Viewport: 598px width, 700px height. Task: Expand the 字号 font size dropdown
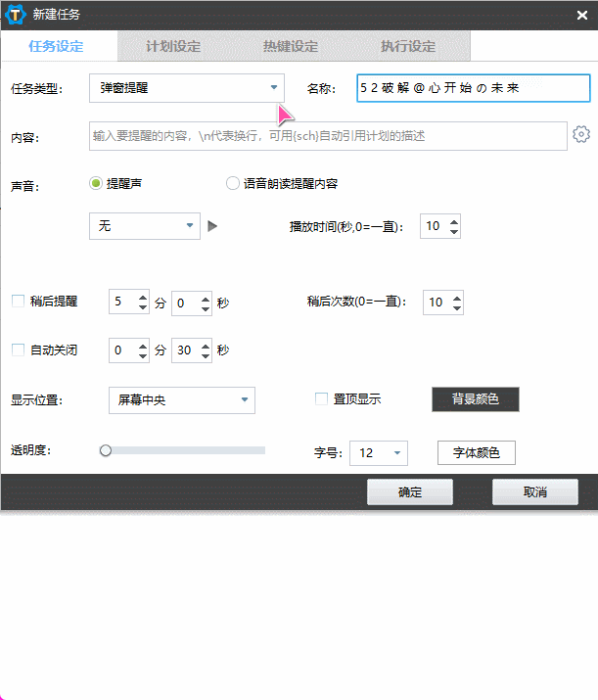pos(378,453)
